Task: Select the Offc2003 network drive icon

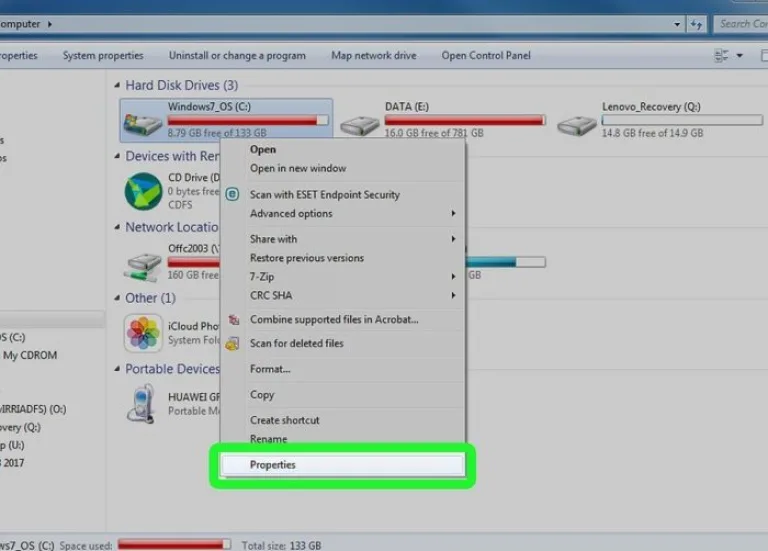Action: coord(143,267)
